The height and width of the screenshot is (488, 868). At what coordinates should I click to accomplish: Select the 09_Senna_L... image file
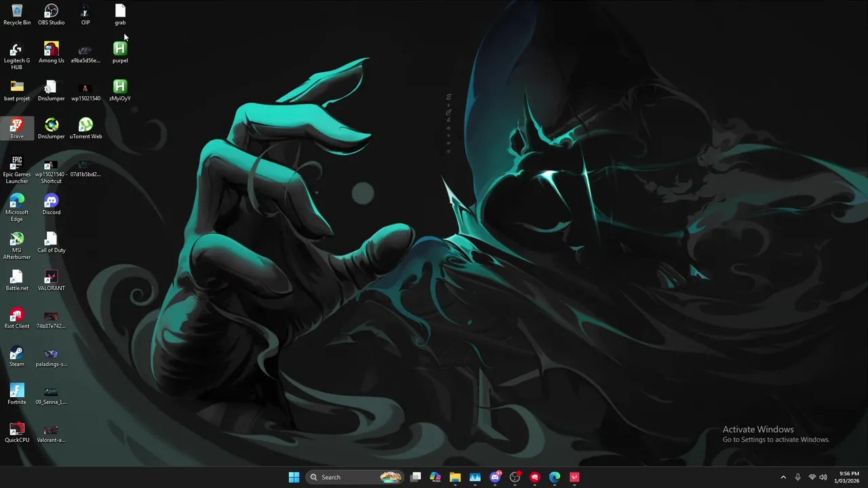point(52,394)
